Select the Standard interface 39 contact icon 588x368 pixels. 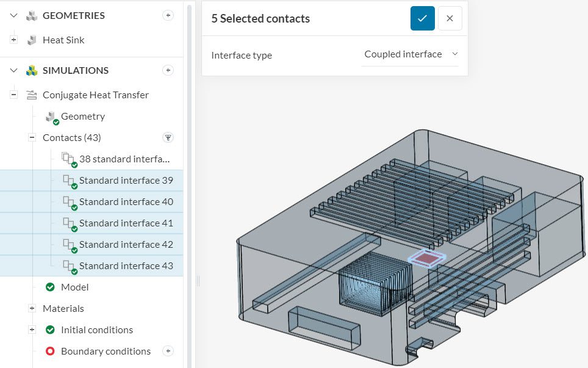[68, 180]
